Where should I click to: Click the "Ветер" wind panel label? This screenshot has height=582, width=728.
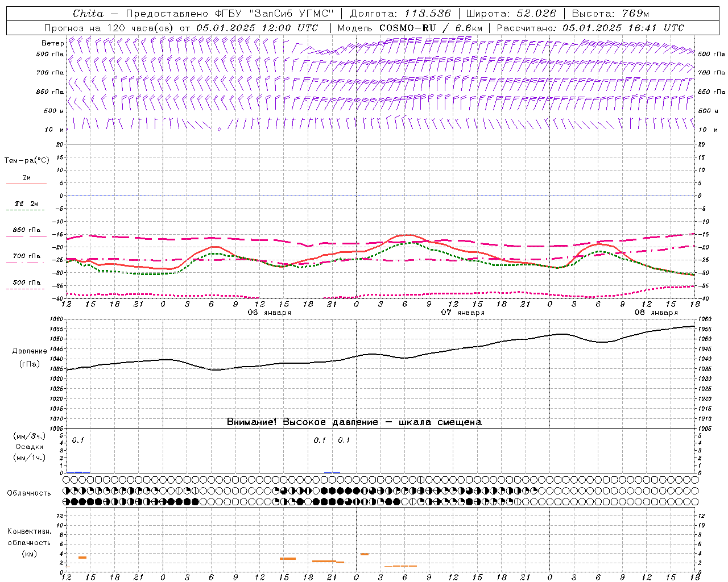pyautogui.click(x=53, y=43)
